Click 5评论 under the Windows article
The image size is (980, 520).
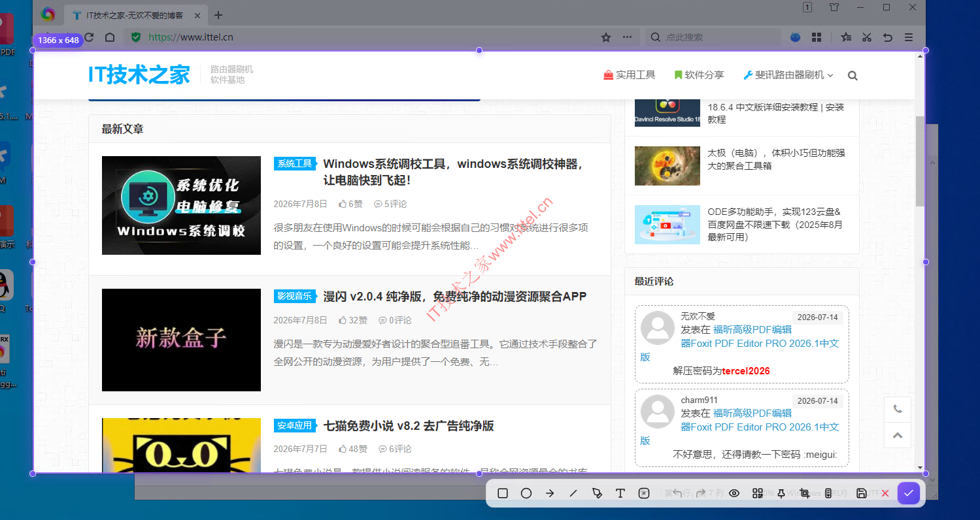(390, 204)
